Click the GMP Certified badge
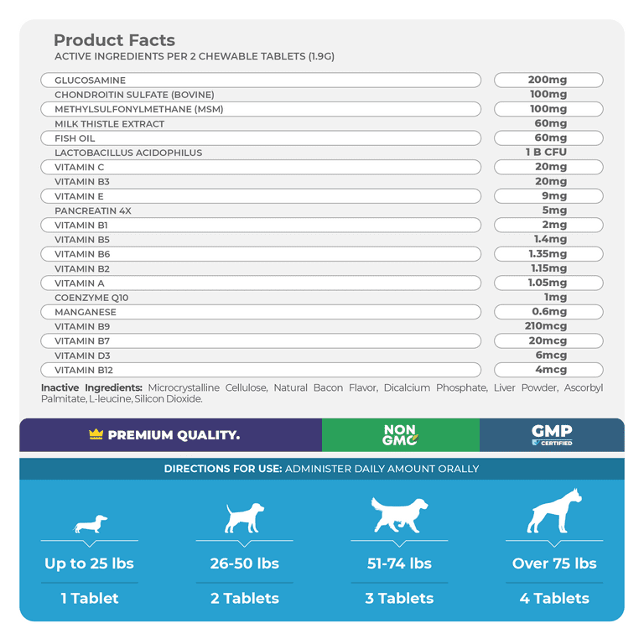Image resolution: width=644 pixels, height=644 pixels. point(552,435)
